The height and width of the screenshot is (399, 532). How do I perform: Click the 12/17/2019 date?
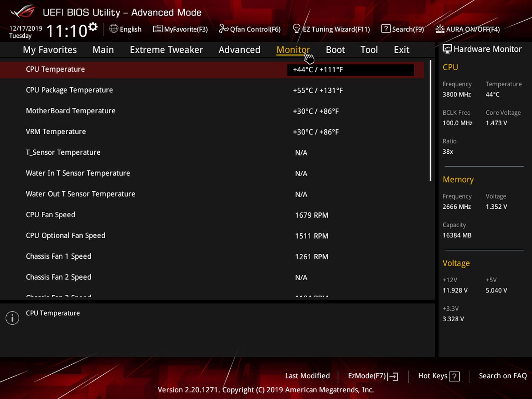coord(26,28)
